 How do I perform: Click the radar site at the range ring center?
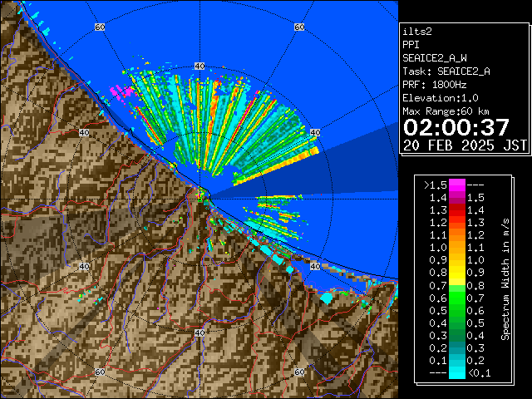coord(199,199)
